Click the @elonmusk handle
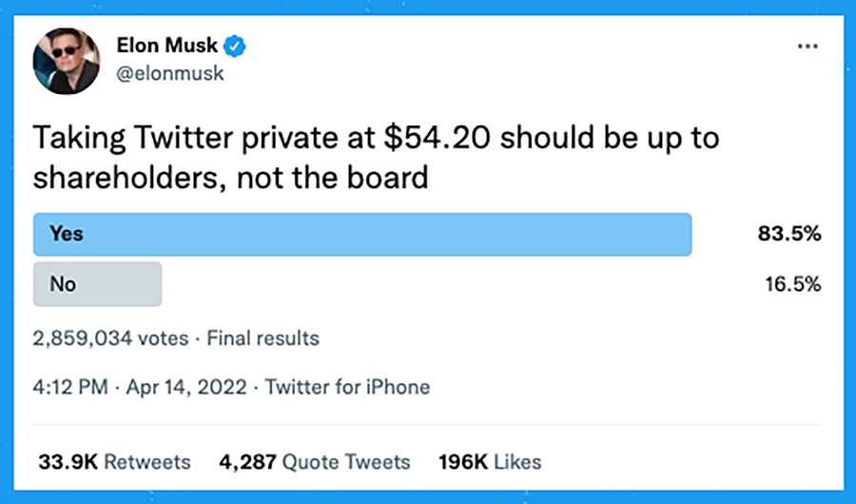The image size is (856, 504). pyautogui.click(x=169, y=72)
